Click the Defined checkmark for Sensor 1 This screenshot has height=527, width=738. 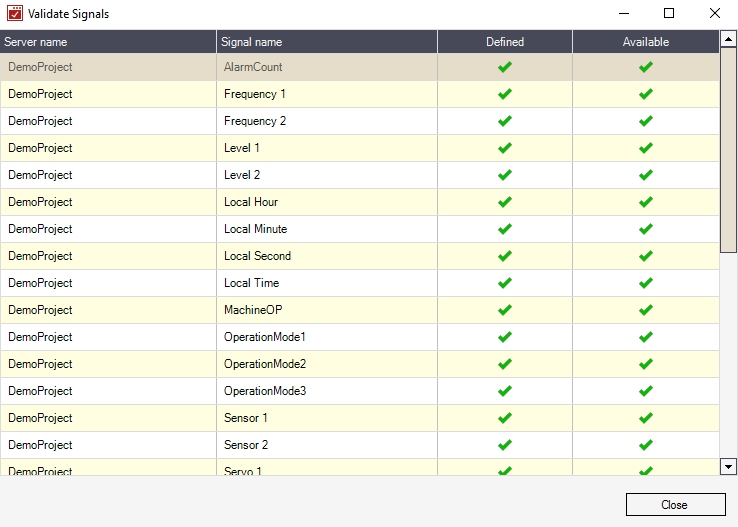[505, 418]
